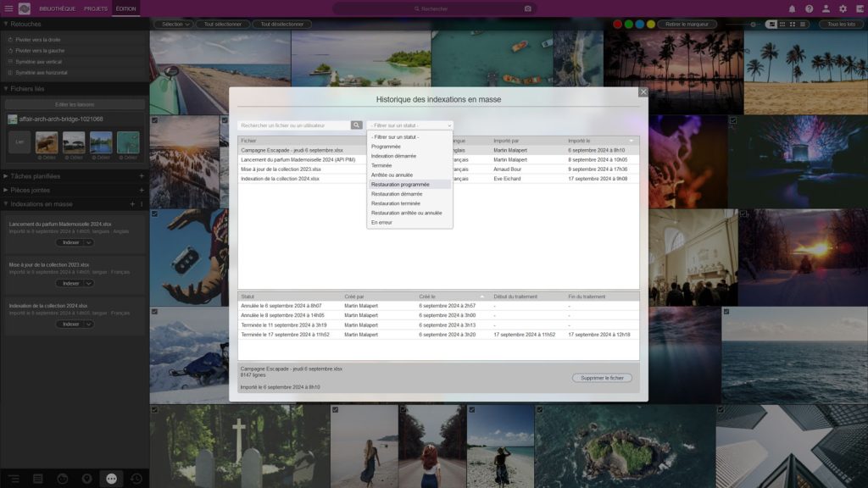Open the Sélection dropdown
The height and width of the screenshot is (488, 868).
point(174,25)
